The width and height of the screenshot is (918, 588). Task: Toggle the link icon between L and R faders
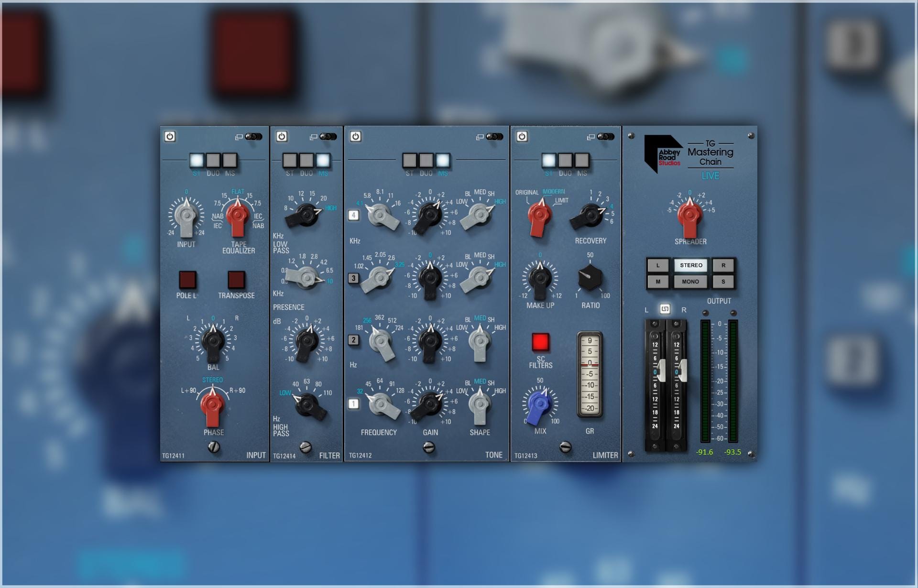665,309
